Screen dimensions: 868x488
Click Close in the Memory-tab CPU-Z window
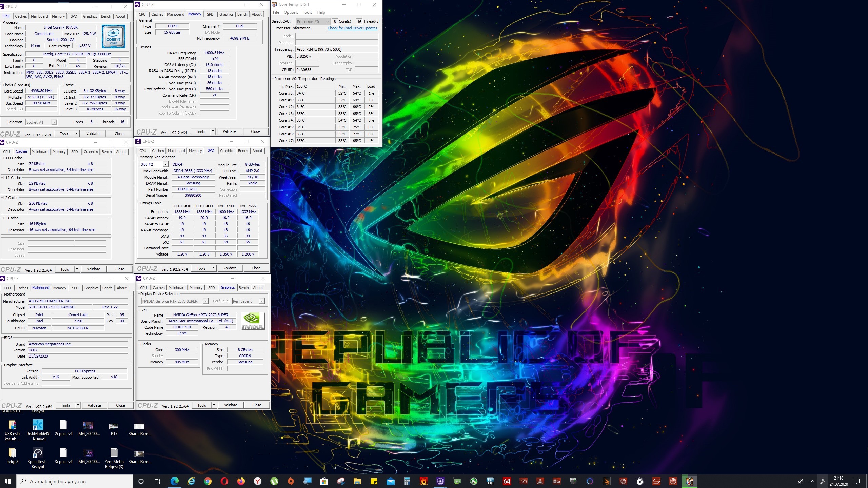click(255, 131)
